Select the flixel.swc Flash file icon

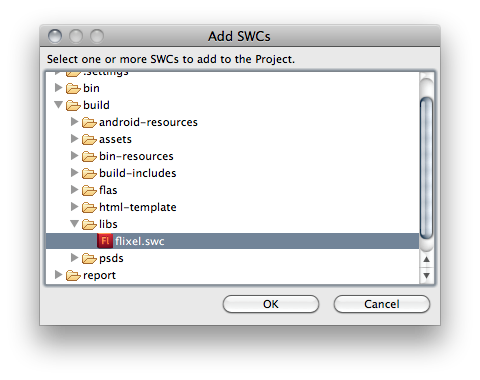[105, 241]
